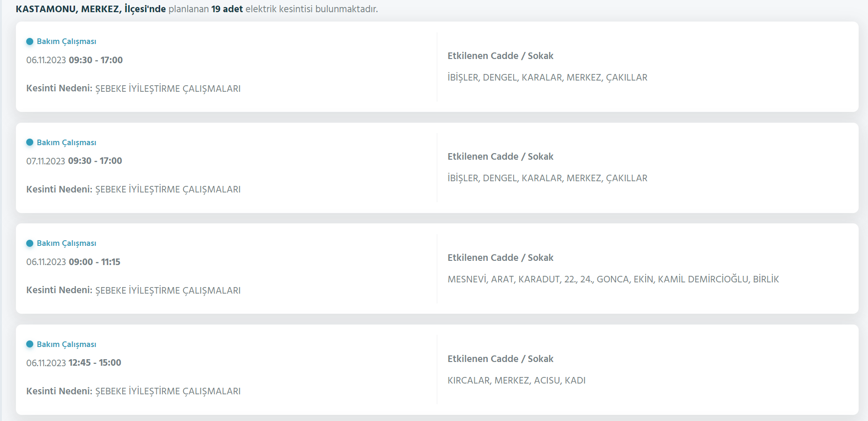868x421 pixels.
Task: Click the 06.11.2023 09:00 - 11:15 time text
Action: [73, 262]
